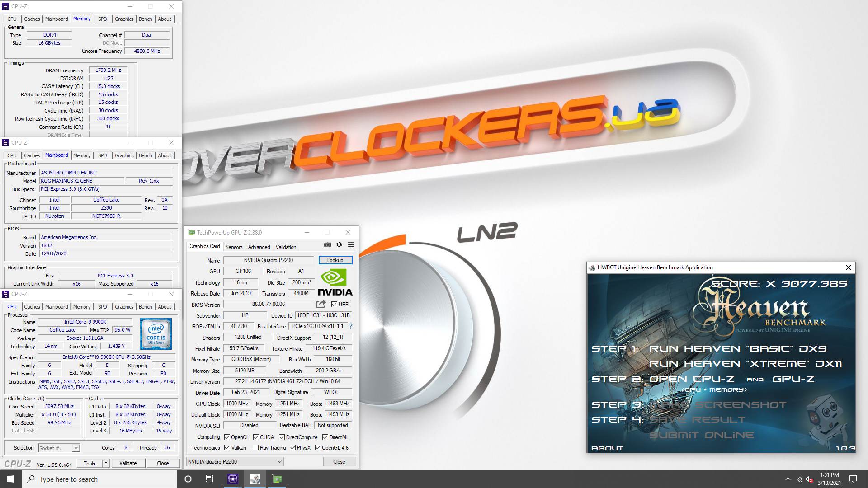Click the Bus Interface question mark icon
The image size is (868, 488).
[350, 326]
